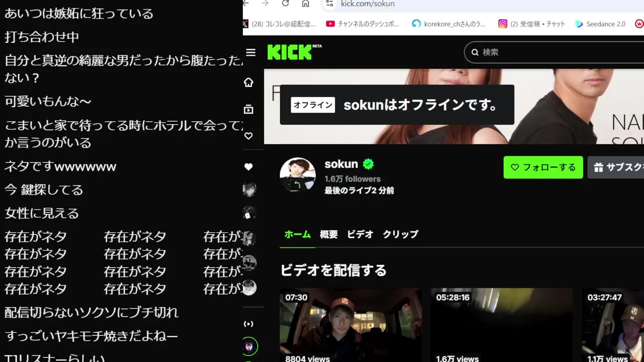Switch to the クリップ tab

[400, 234]
